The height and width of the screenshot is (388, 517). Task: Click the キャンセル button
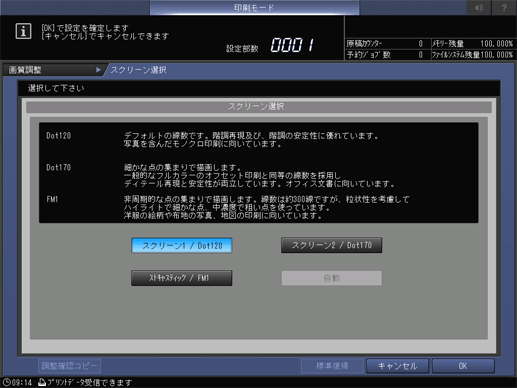(397, 366)
